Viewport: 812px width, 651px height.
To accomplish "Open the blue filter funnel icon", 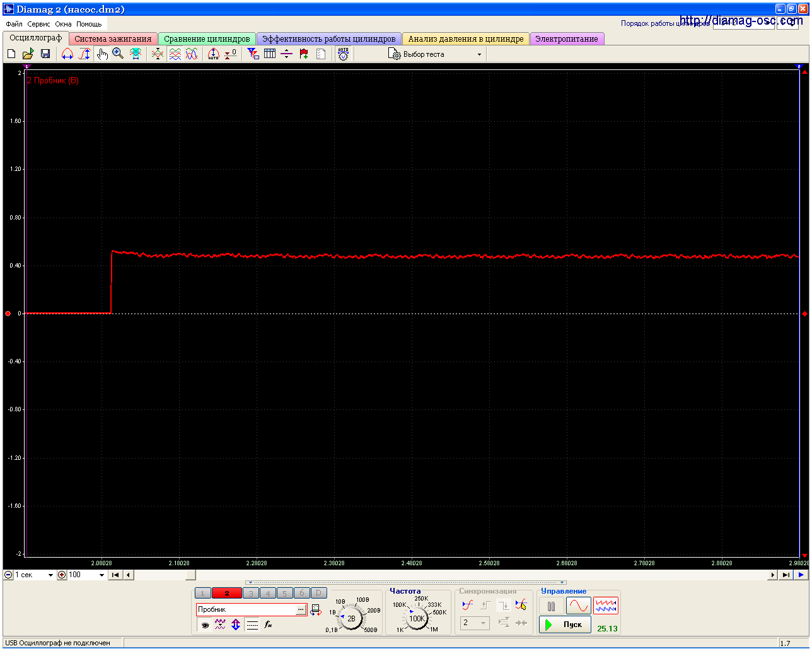I will [x=253, y=54].
